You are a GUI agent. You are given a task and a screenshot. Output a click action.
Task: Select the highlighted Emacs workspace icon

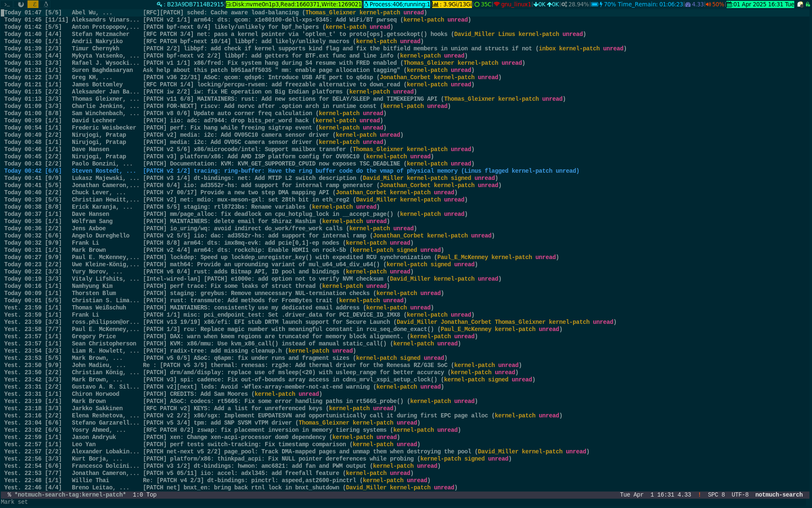point(33,4)
